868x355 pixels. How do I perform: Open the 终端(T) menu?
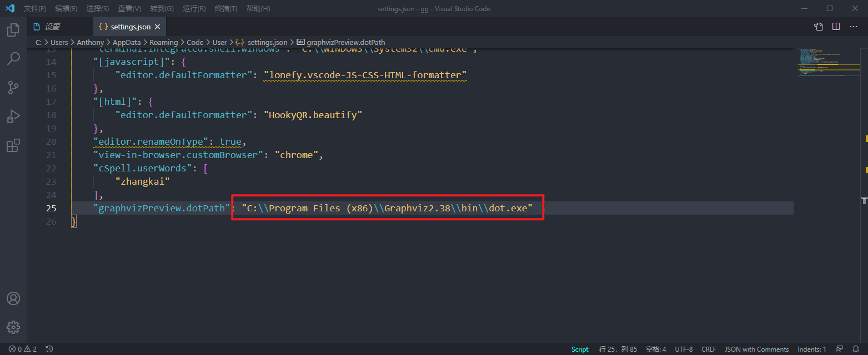226,9
